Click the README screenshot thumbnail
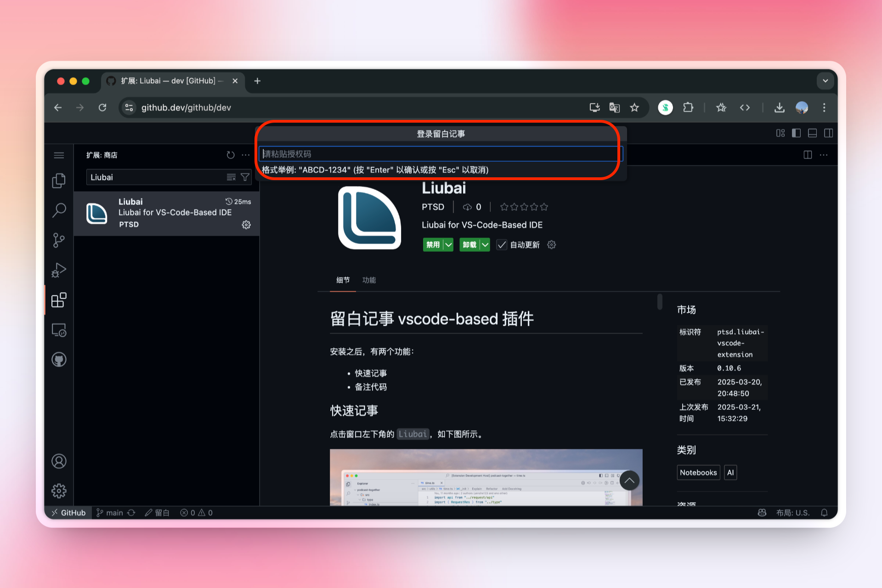The height and width of the screenshot is (588, 882). coord(486,477)
